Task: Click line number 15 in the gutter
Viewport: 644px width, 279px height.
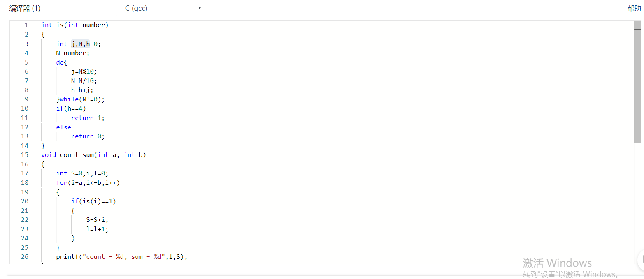Action: [25, 155]
